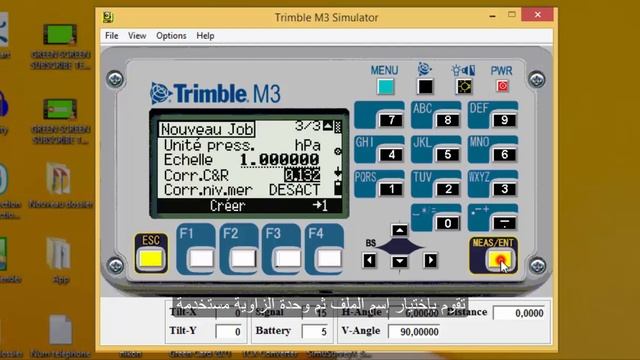Click keypad key 2 TUV

pyautogui.click(x=448, y=189)
